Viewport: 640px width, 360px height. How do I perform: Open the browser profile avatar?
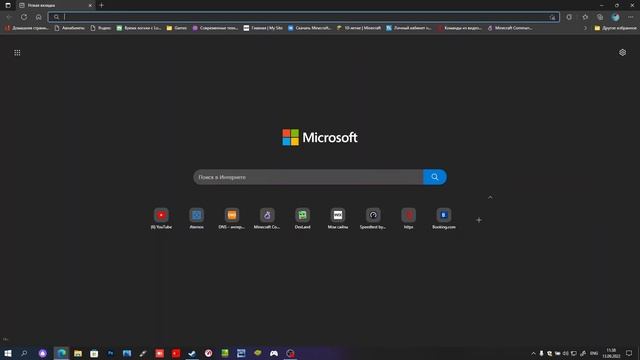click(x=616, y=17)
